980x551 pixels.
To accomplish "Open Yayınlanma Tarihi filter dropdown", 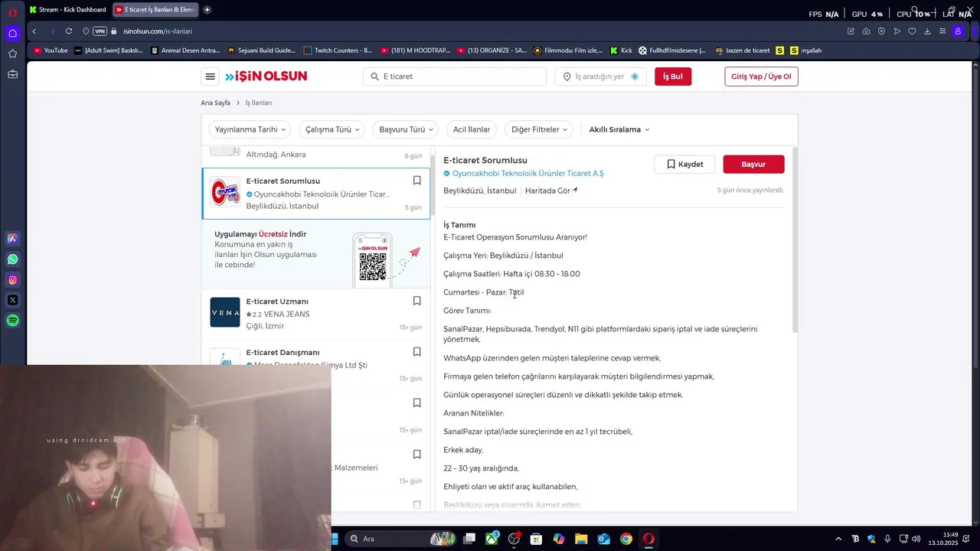I will coord(250,129).
